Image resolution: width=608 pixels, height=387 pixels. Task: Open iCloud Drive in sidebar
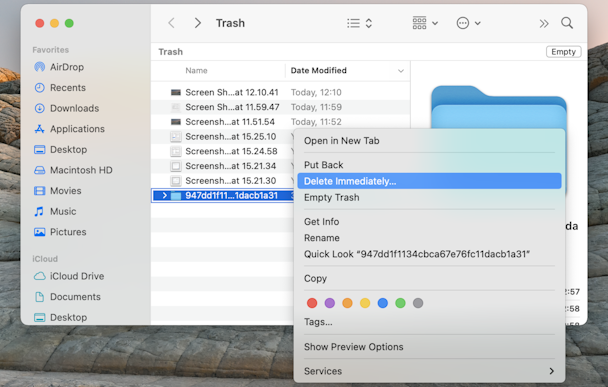(x=69, y=276)
